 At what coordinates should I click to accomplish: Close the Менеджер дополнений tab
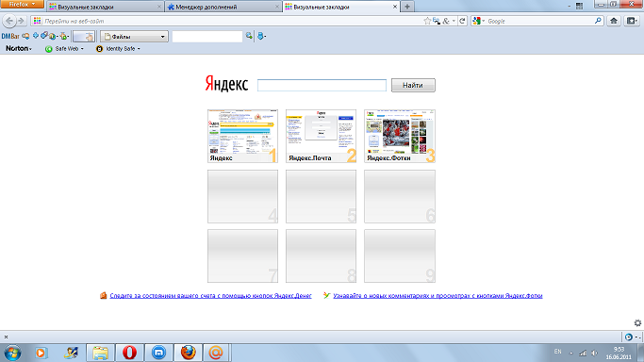tap(277, 7)
